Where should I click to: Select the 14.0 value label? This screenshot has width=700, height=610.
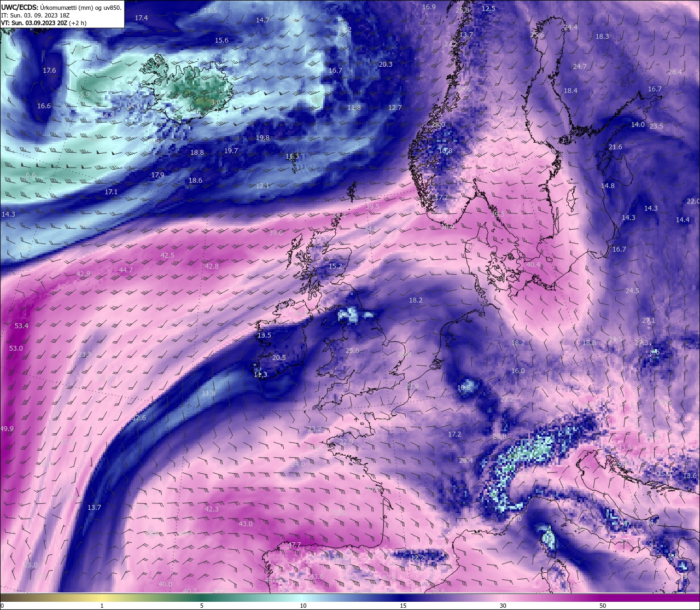tap(638, 124)
